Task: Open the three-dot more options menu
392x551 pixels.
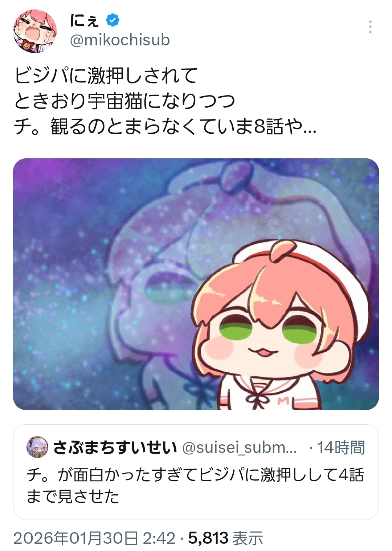Action: [x=370, y=27]
